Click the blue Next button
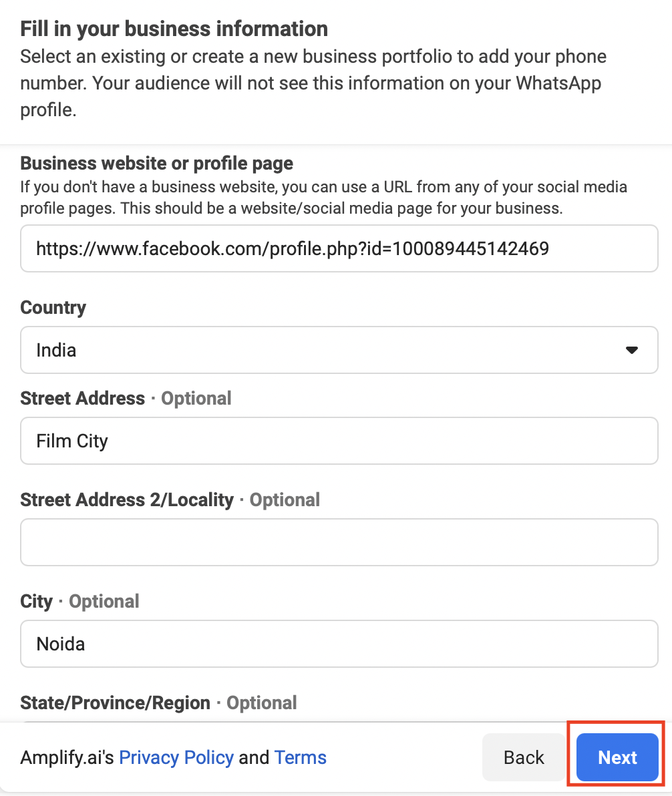Image resolution: width=672 pixels, height=796 pixels. [617, 757]
